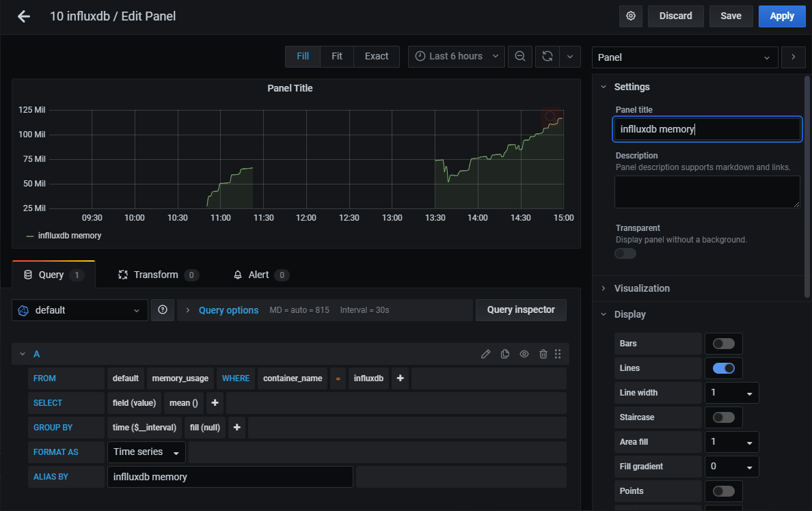Image resolution: width=812 pixels, height=511 pixels.
Task: Switch to the Query tab
Action: click(x=54, y=275)
